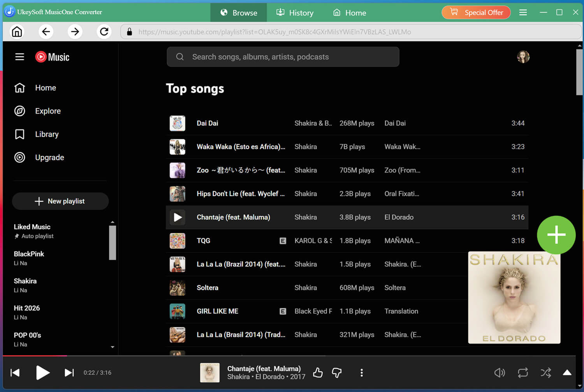This screenshot has width=584, height=392.
Task: Go forward with the right arrow
Action: pyautogui.click(x=75, y=32)
